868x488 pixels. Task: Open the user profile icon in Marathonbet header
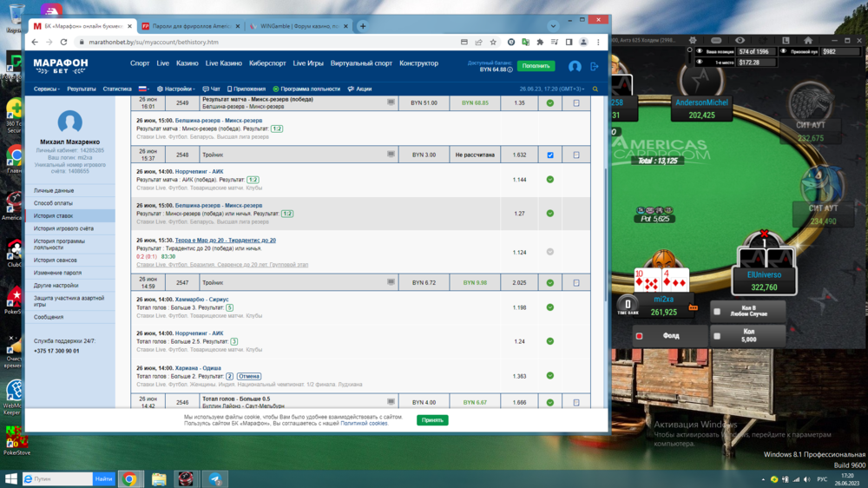pos(575,66)
